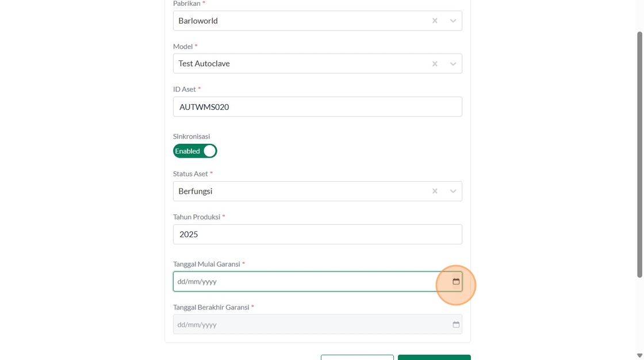
Task: Click the white outlined button at bottom
Action: pos(357,357)
